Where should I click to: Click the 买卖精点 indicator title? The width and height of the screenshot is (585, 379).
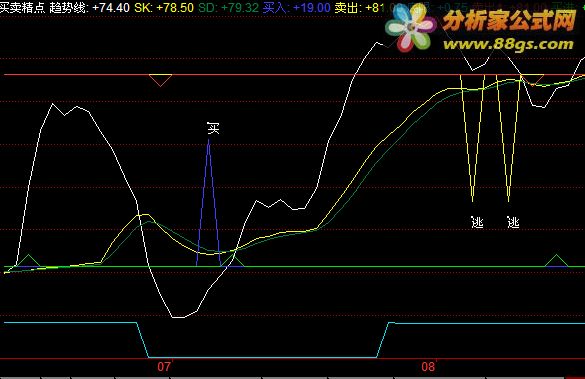click(x=23, y=7)
